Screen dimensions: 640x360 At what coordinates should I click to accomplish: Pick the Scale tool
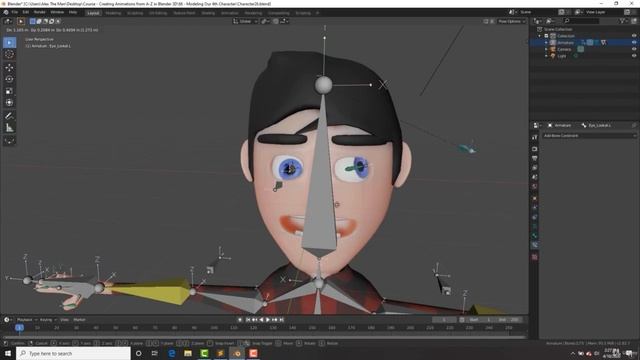(x=9, y=91)
